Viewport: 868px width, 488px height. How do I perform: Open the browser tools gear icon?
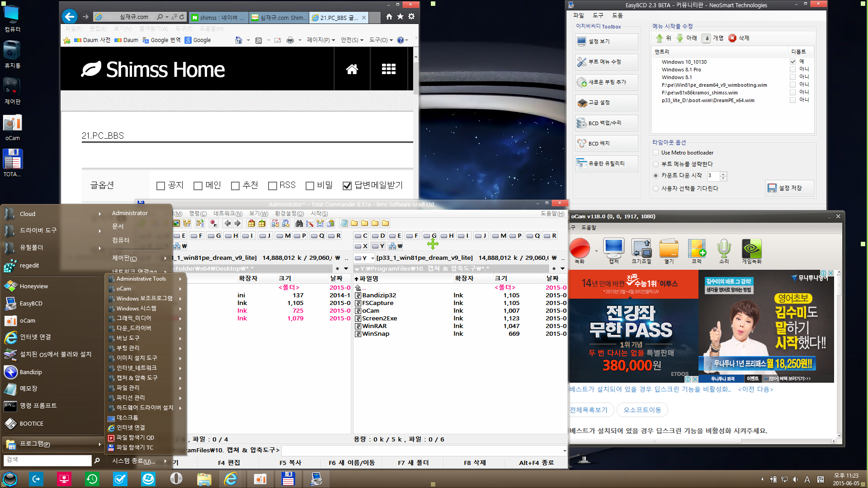click(411, 17)
